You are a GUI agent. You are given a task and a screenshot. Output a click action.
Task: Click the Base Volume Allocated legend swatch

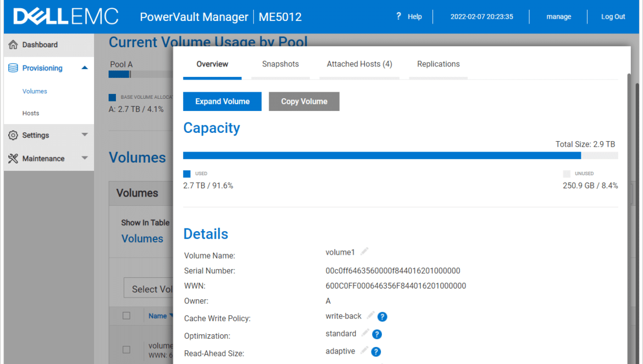click(112, 97)
